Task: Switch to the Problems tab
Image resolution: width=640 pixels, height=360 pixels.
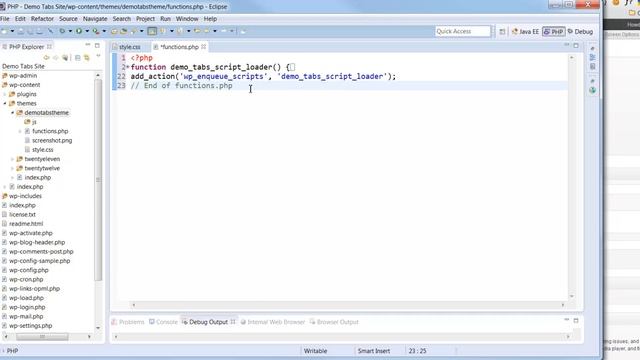Action: [128, 322]
